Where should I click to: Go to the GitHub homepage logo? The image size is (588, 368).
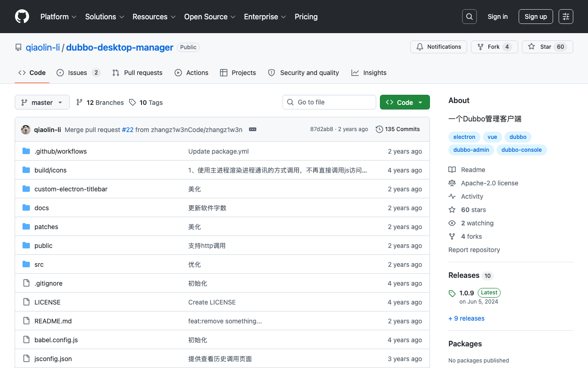pyautogui.click(x=22, y=17)
